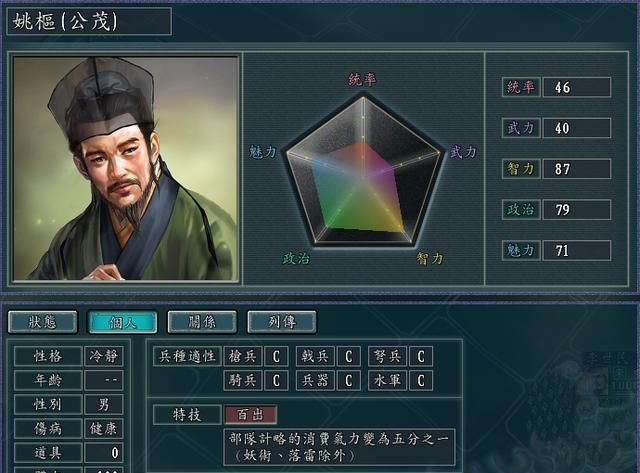
Task: Click the 騎兵 aptitude grade C
Action: click(x=276, y=380)
